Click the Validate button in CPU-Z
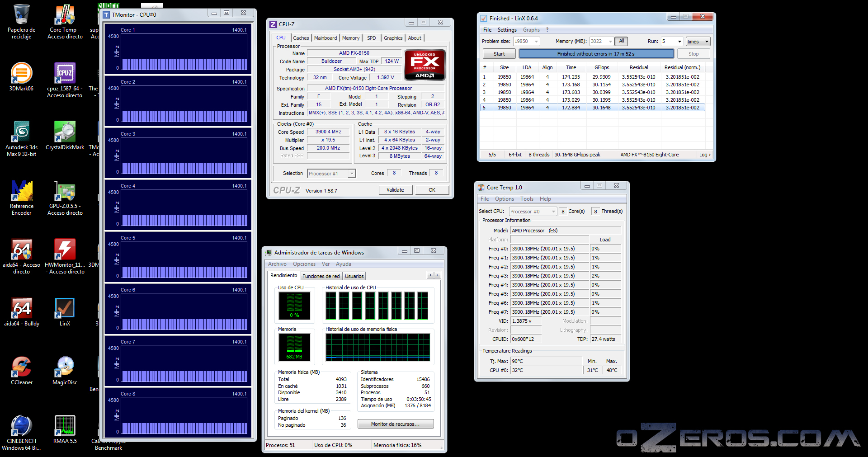 [x=395, y=190]
